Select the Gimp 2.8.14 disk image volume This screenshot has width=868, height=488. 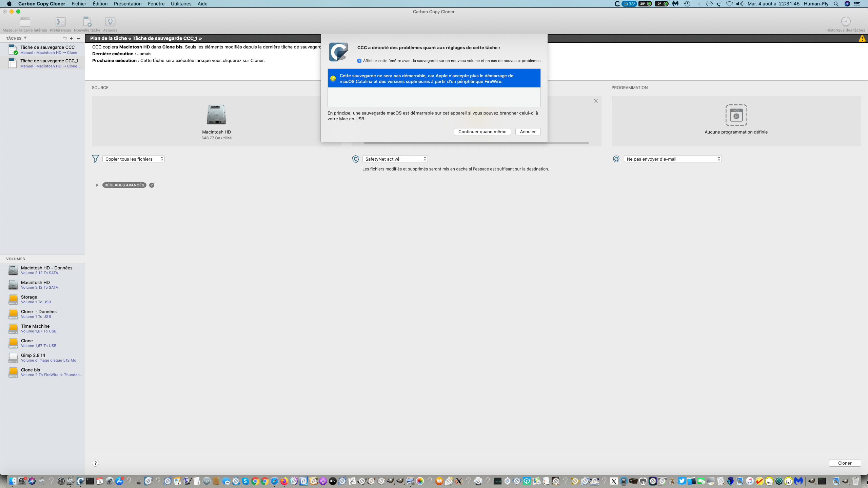pos(42,358)
